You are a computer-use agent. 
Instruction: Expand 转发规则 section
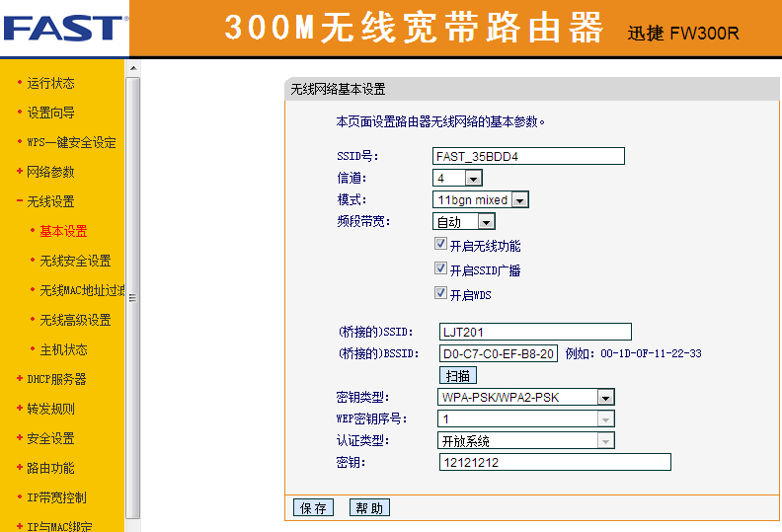pyautogui.click(x=50, y=409)
